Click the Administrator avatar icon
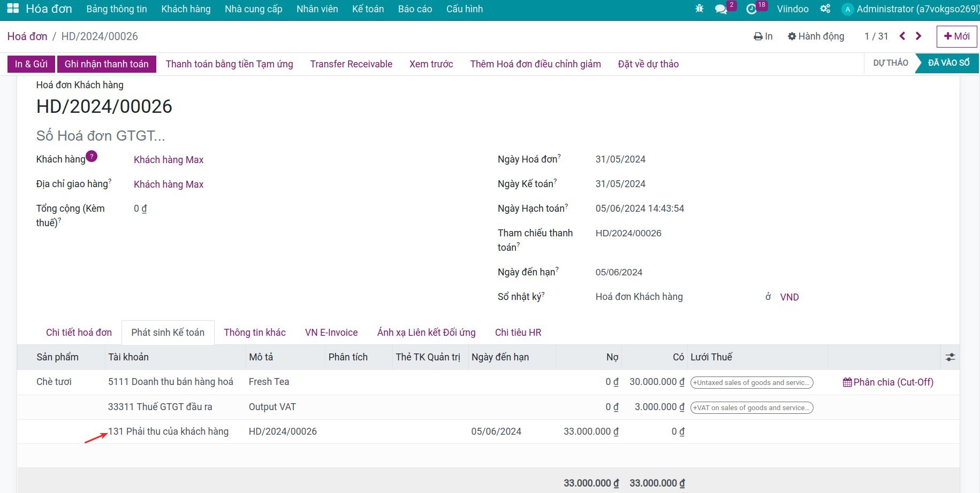The image size is (980, 493). [x=848, y=9]
